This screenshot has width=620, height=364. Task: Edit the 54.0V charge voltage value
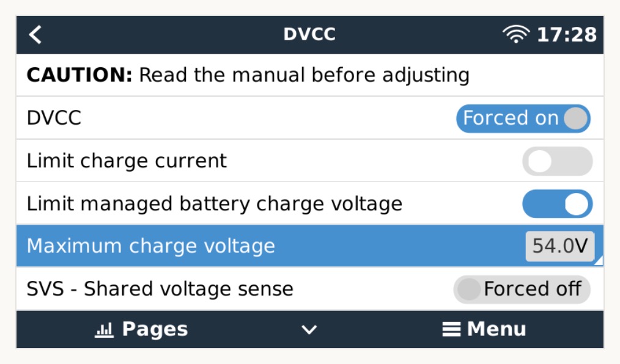(559, 246)
